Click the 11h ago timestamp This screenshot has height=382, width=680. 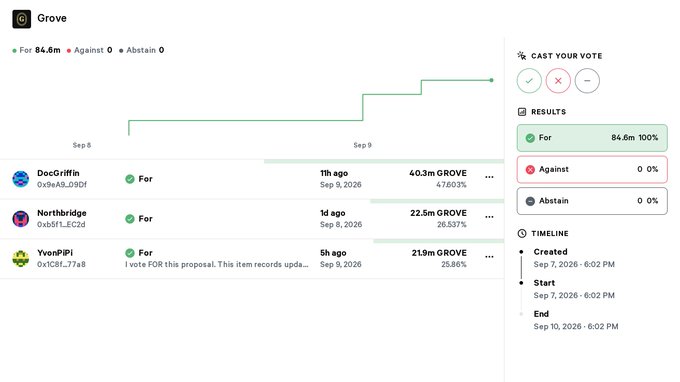[x=334, y=173]
